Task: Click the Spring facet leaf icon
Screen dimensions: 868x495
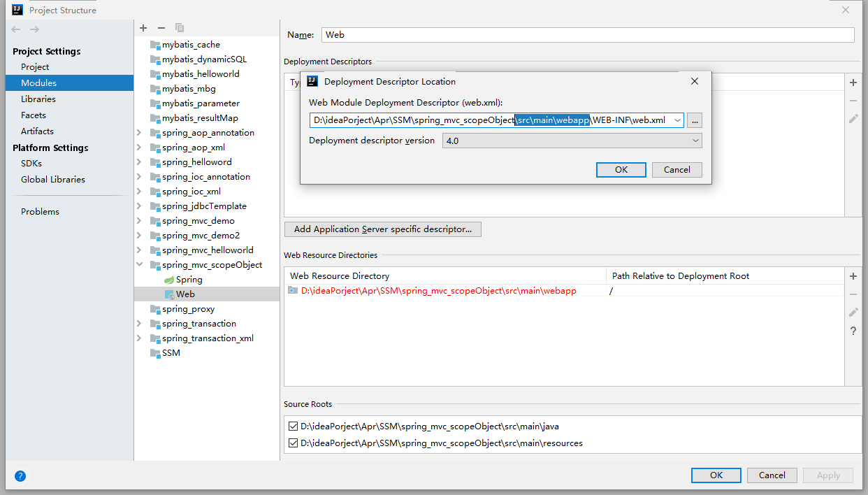Action: click(169, 280)
